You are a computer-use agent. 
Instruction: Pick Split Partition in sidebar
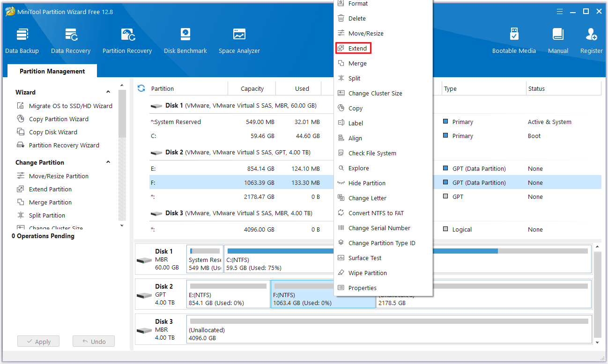[x=41, y=215]
